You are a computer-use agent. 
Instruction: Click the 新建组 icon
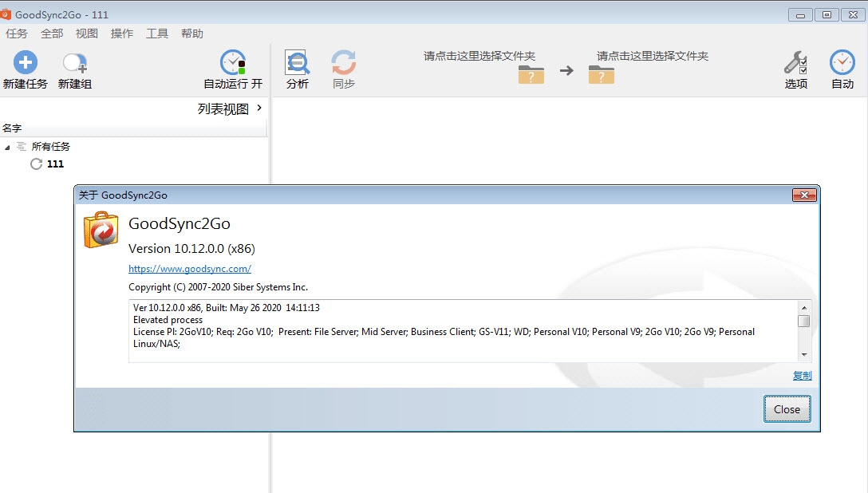coord(75,63)
